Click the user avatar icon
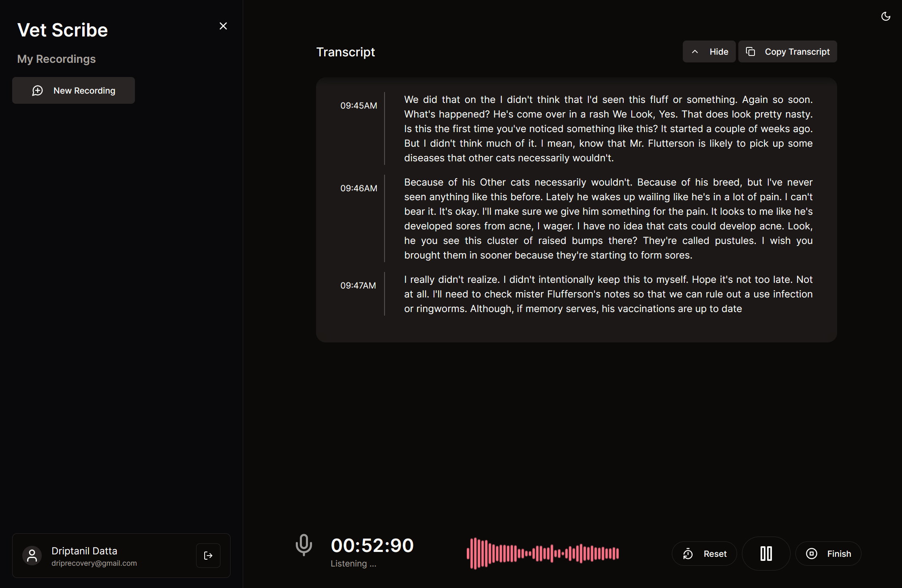The width and height of the screenshot is (902, 588). (x=32, y=556)
